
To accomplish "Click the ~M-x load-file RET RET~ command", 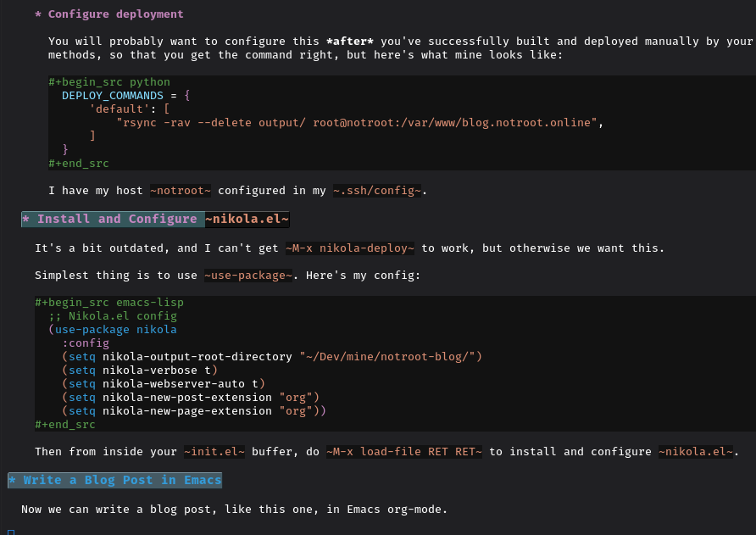I will coord(404,452).
